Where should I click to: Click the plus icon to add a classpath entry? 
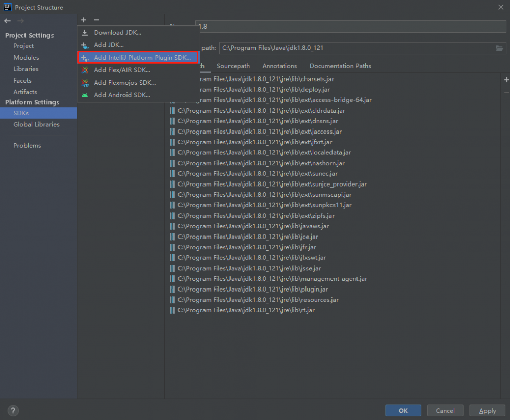pyautogui.click(x=506, y=80)
